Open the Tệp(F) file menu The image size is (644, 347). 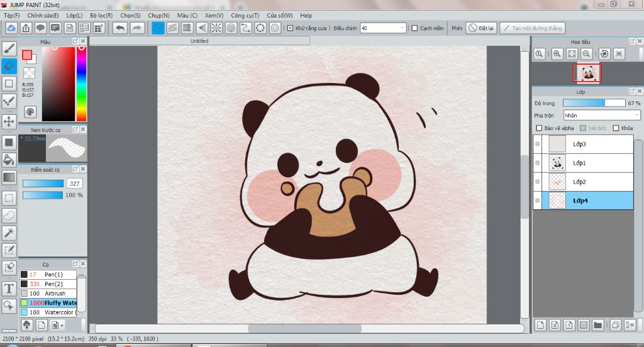(11, 15)
